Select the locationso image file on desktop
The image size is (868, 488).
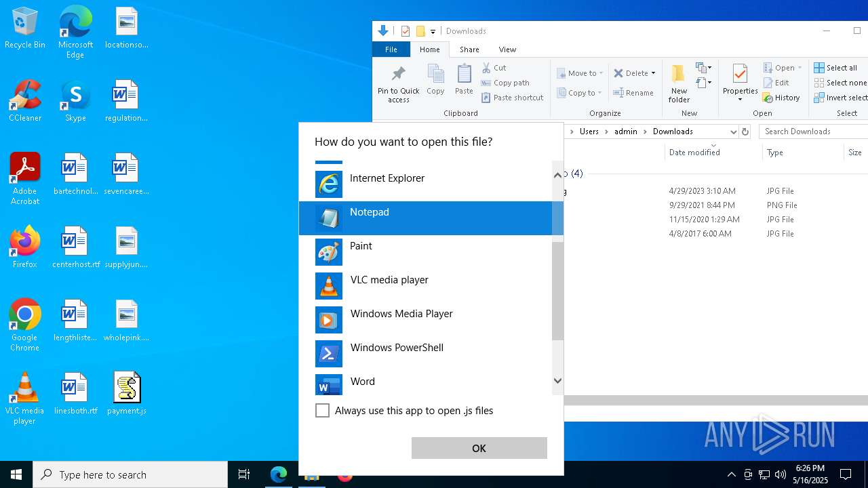point(127,28)
